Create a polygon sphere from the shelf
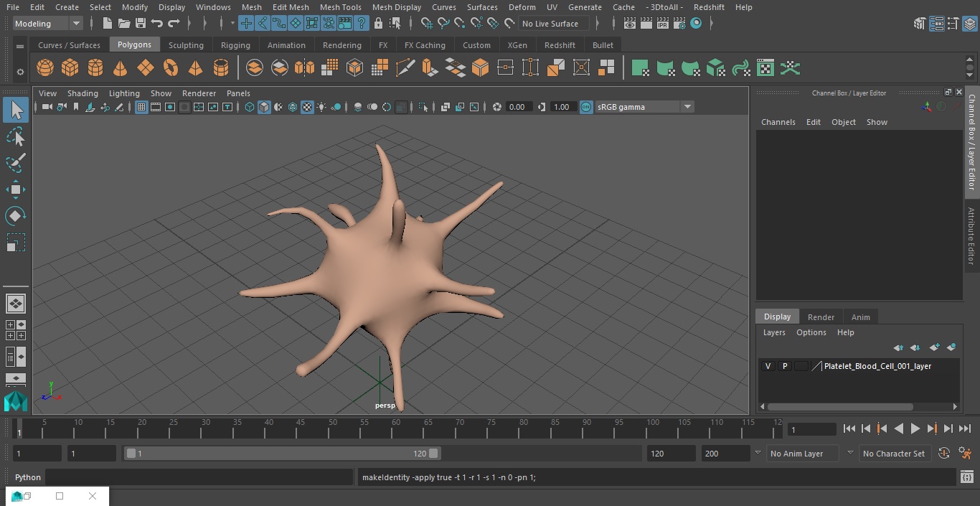This screenshot has width=980, height=506. click(45, 68)
